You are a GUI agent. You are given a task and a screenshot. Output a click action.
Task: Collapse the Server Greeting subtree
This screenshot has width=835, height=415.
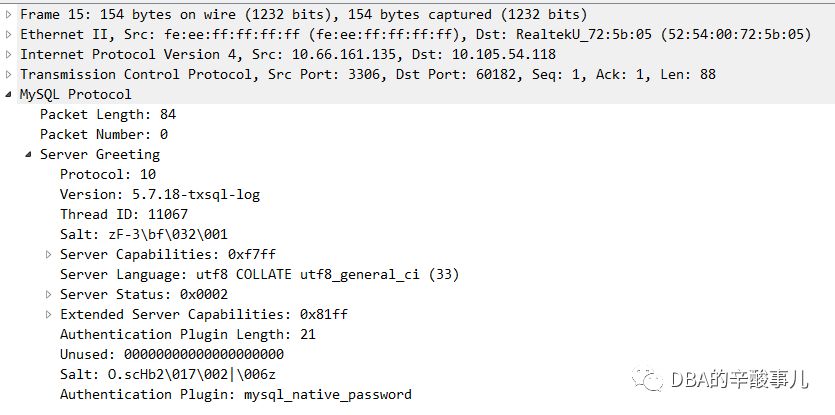coord(29,154)
